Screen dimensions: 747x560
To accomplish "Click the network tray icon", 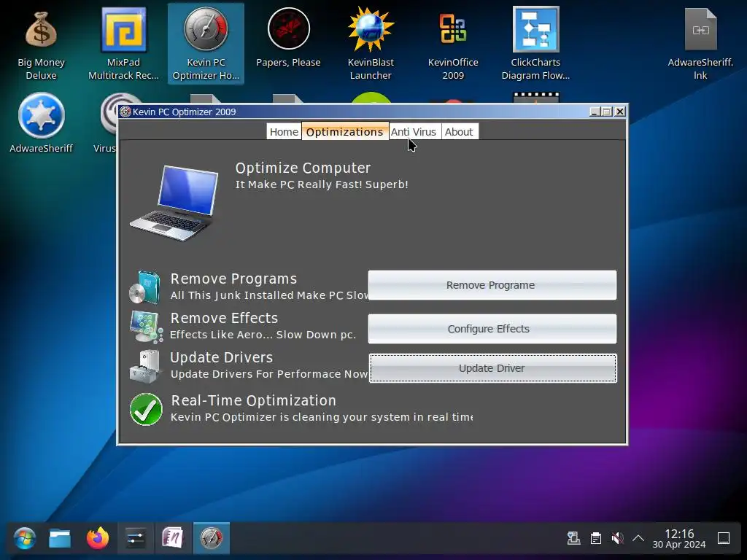I will click(x=573, y=539).
